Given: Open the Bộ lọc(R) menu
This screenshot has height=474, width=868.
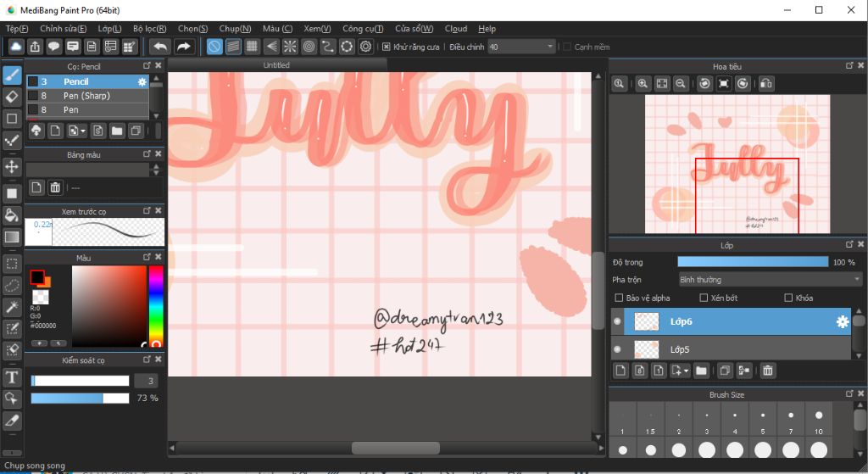Looking at the screenshot, I should [x=149, y=29].
